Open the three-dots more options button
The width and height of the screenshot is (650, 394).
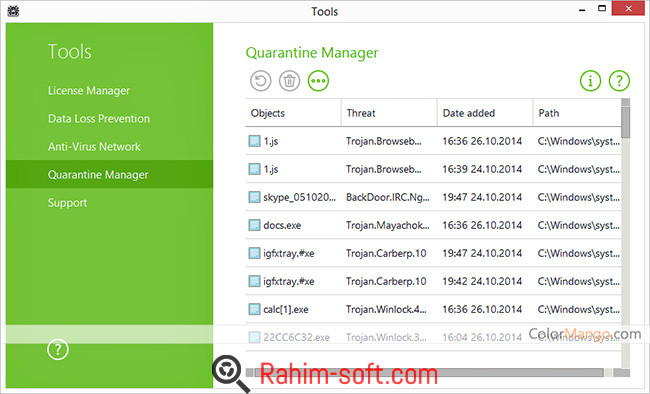pyautogui.click(x=318, y=81)
